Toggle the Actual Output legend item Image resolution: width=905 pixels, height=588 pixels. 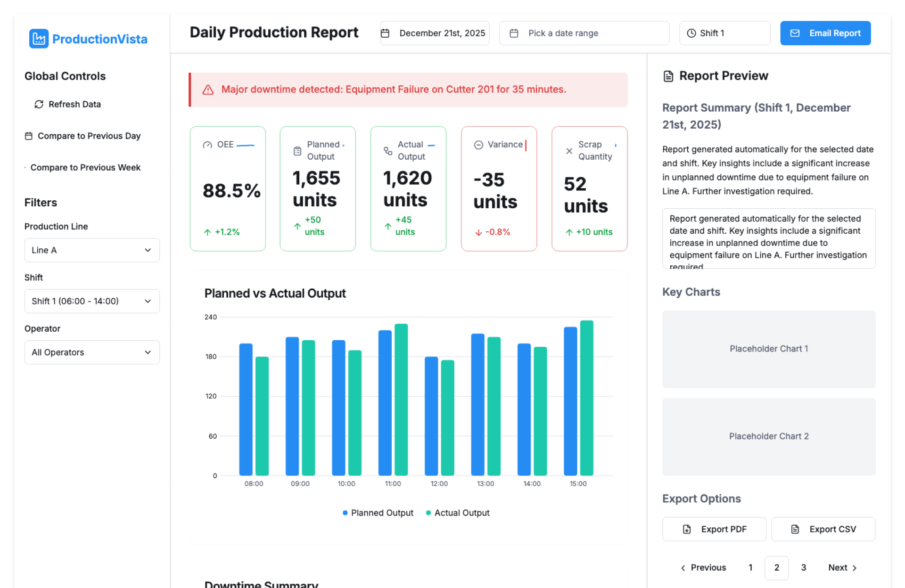[x=457, y=513]
